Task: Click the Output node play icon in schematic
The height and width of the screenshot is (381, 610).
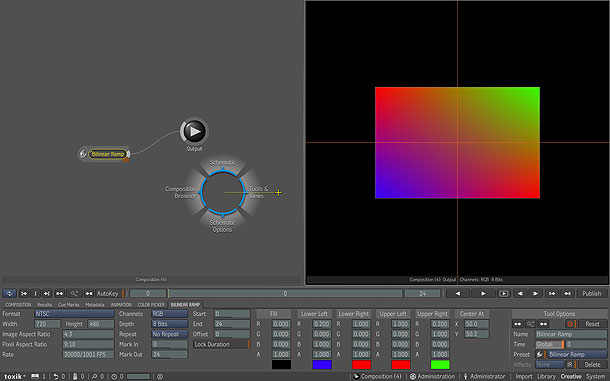Action: (195, 131)
